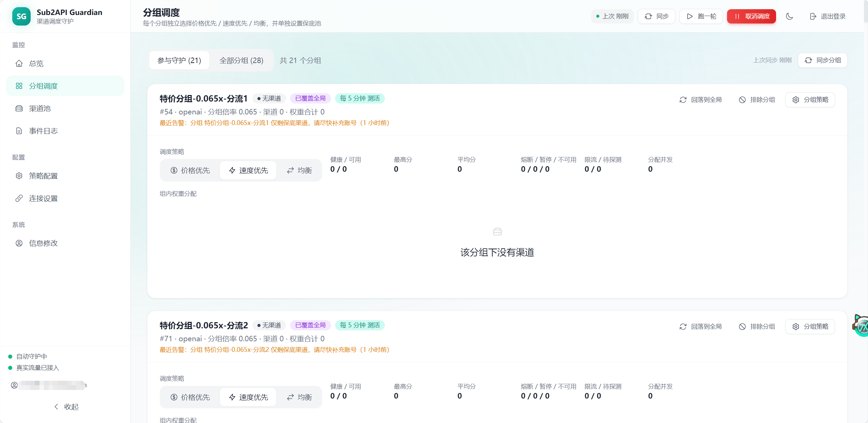This screenshot has width=868, height=423.
Task: Select 价格优先 for 分流2 group
Action: [x=190, y=397]
